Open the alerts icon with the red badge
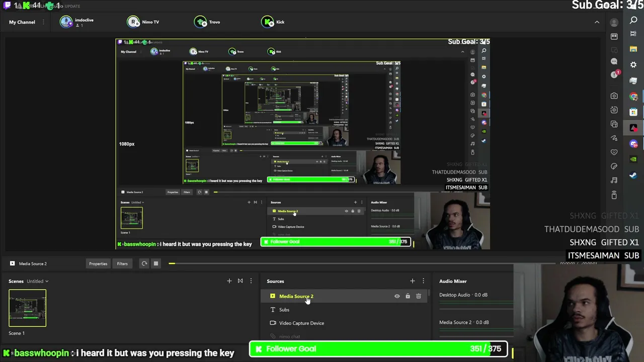The image size is (644, 362). point(614,74)
